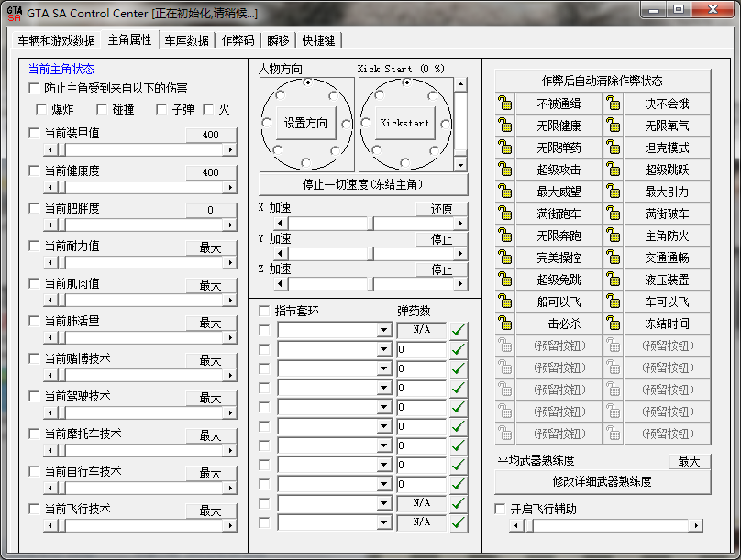Screen dimensions: 741x560
Task: Click the lock icon for 液压装置
Action: (614, 280)
